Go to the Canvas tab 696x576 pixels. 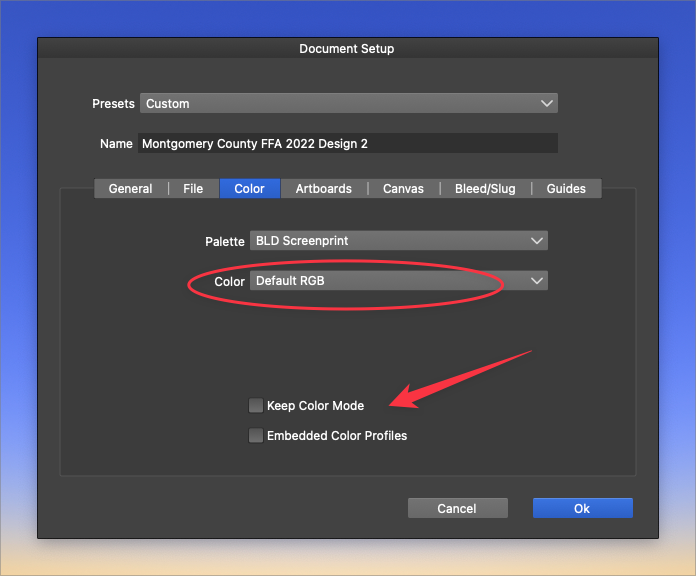click(403, 189)
